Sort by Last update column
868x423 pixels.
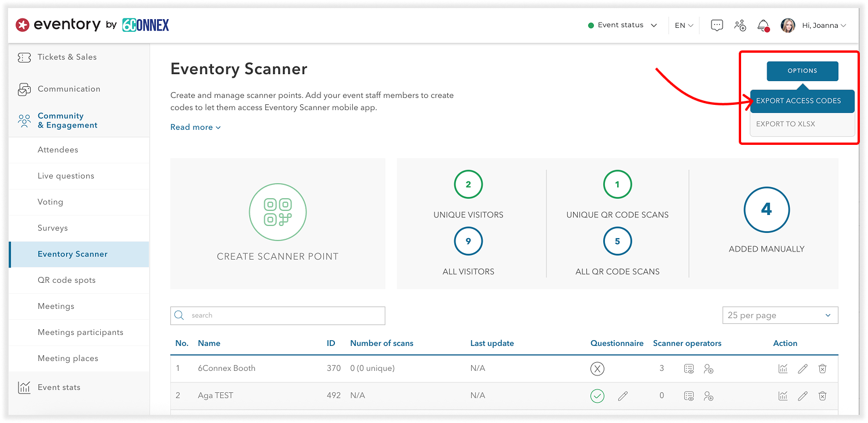point(492,344)
